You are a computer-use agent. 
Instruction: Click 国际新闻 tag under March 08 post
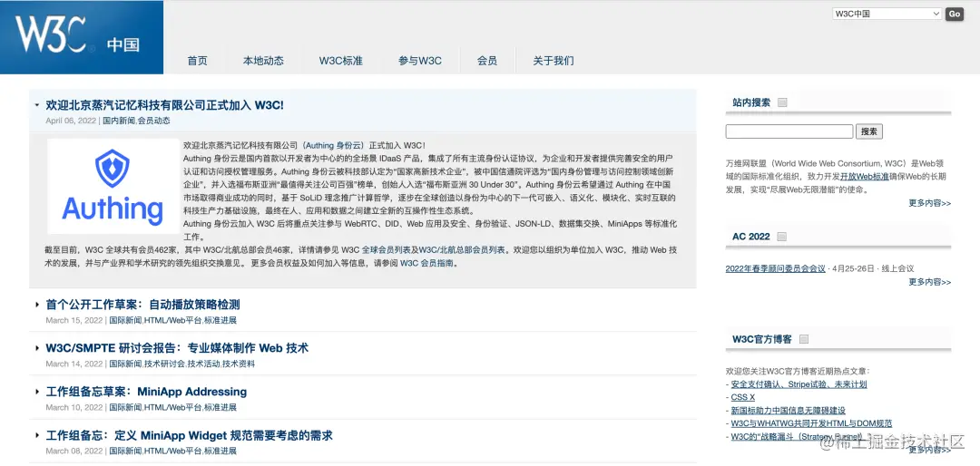point(125,451)
